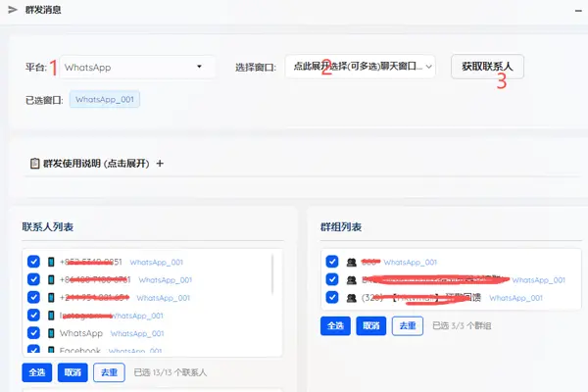Image resolution: width=588 pixels, height=392 pixels.
Task: Click the WhatsApp contact name in the list
Action: [x=81, y=333]
